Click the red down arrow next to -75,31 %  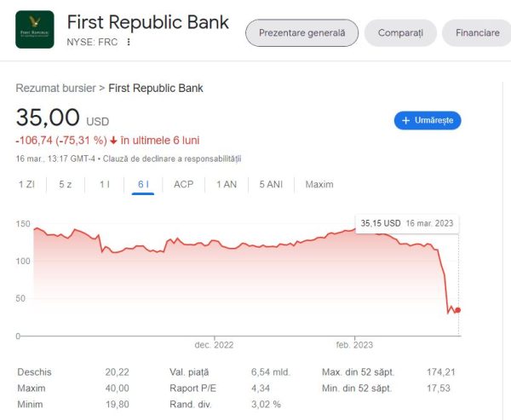pyautogui.click(x=113, y=141)
